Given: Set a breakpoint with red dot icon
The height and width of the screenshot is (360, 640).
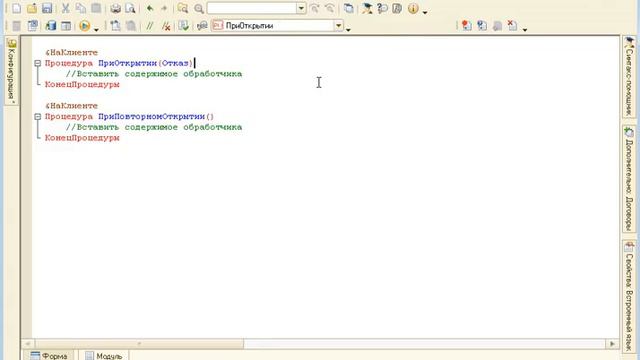Looking at the screenshot, I should point(467,26).
